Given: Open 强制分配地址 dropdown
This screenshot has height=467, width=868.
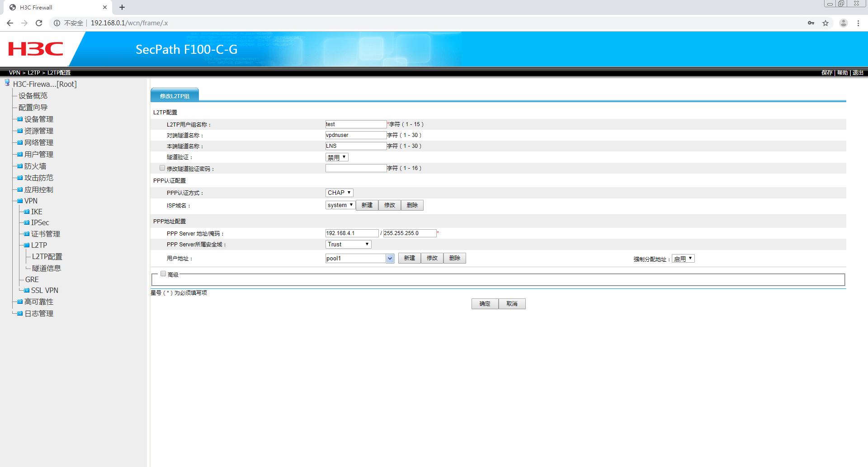Looking at the screenshot, I should [x=683, y=259].
